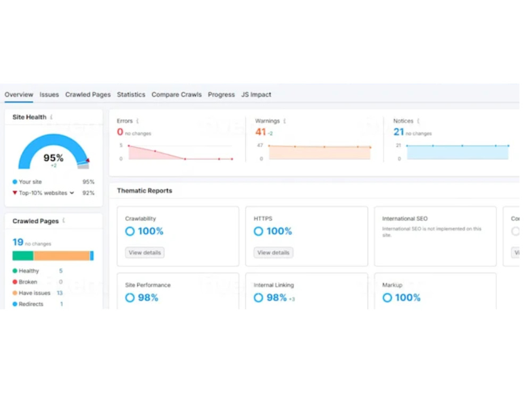Click the Errors count 0
This screenshot has height=399, width=532.
tap(120, 132)
